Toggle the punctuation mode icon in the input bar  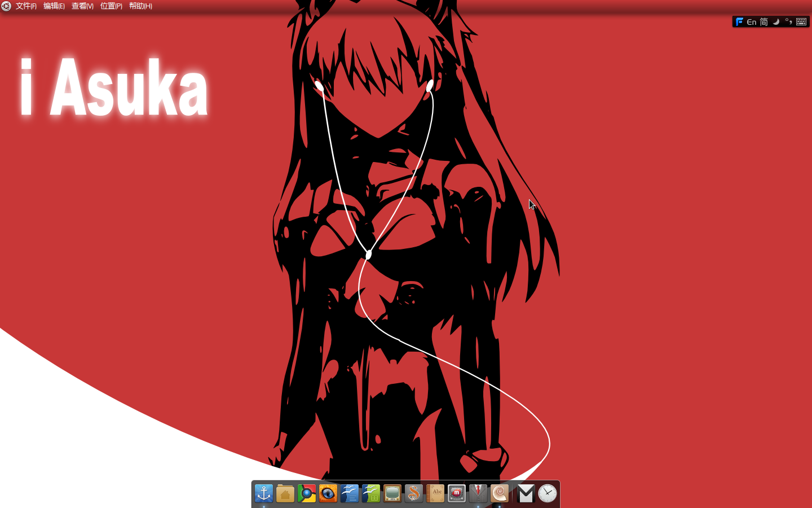788,22
